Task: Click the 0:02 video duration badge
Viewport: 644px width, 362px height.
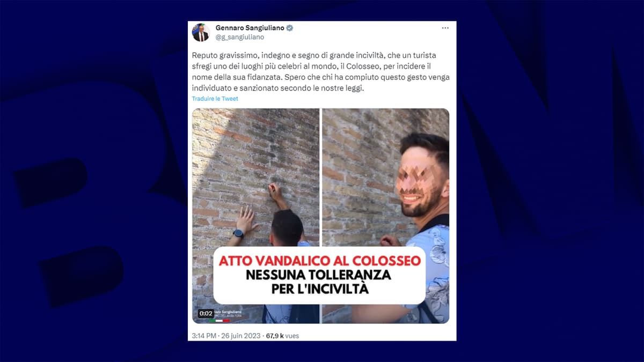Action: (206, 313)
